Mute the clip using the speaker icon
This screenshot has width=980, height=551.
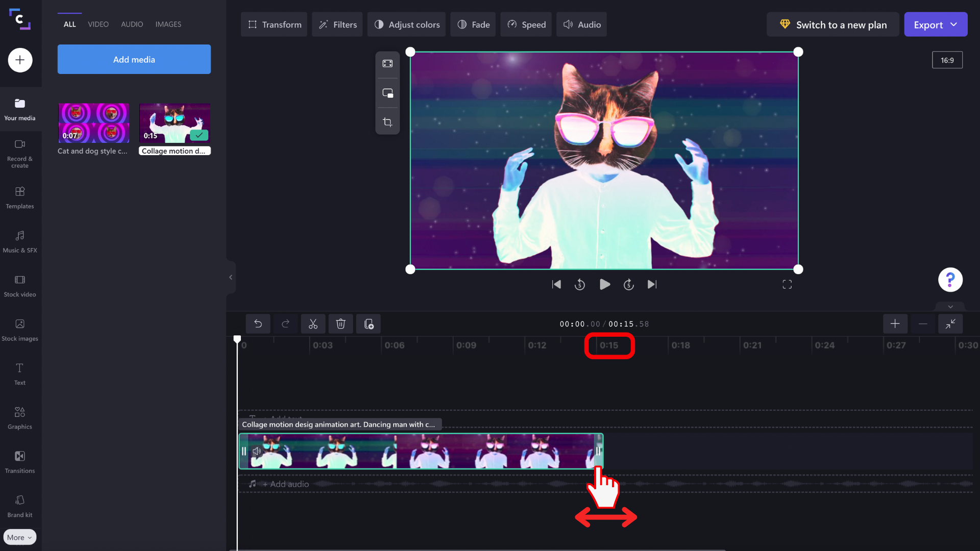257,451
